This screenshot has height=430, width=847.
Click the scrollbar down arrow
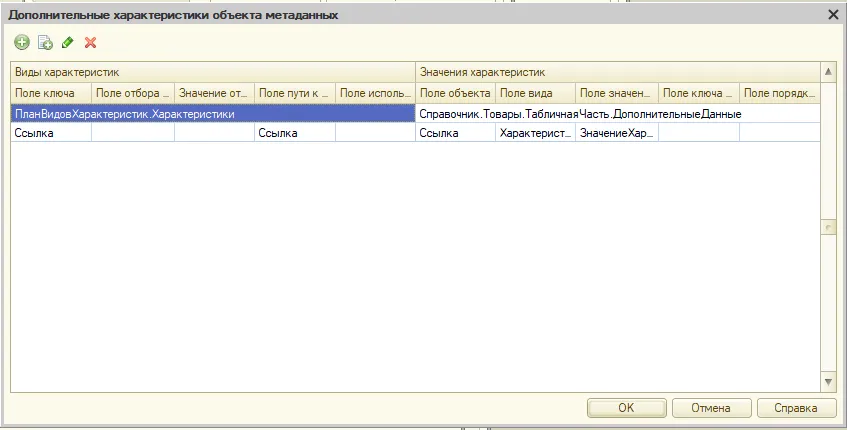coord(827,382)
